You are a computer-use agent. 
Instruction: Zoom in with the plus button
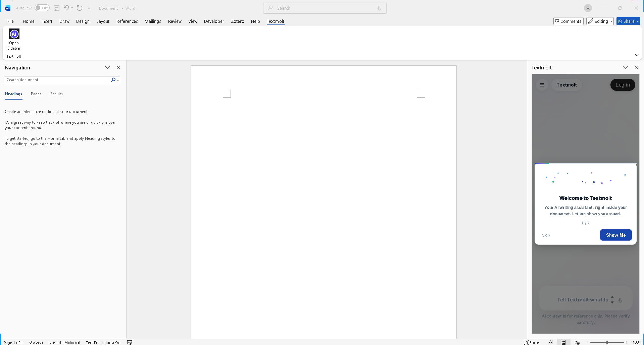pos(627,342)
